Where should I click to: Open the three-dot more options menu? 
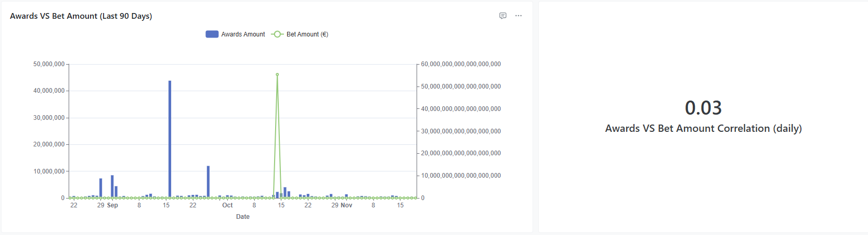point(519,16)
